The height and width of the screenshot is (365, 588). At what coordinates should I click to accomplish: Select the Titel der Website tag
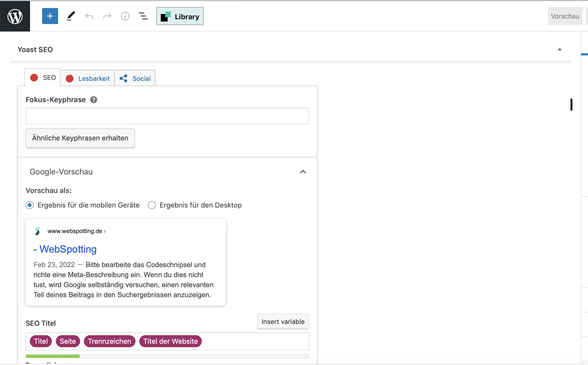171,341
